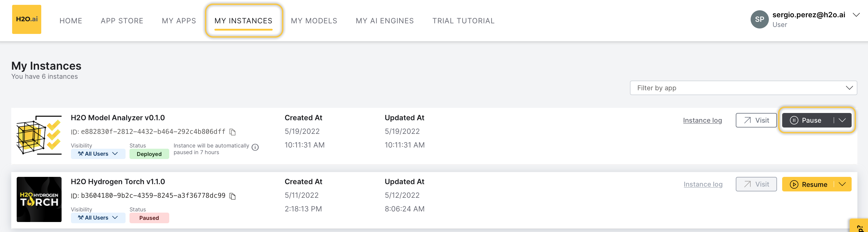Open the SP user avatar

point(759,19)
